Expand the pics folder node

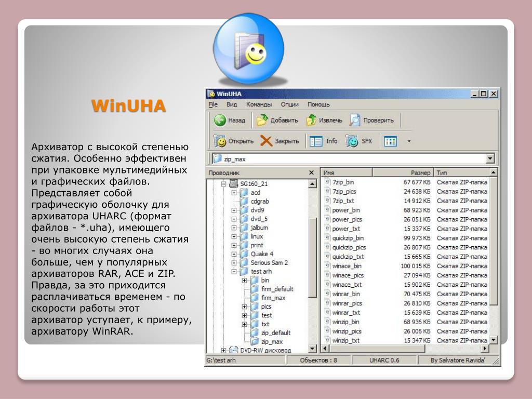(x=244, y=307)
